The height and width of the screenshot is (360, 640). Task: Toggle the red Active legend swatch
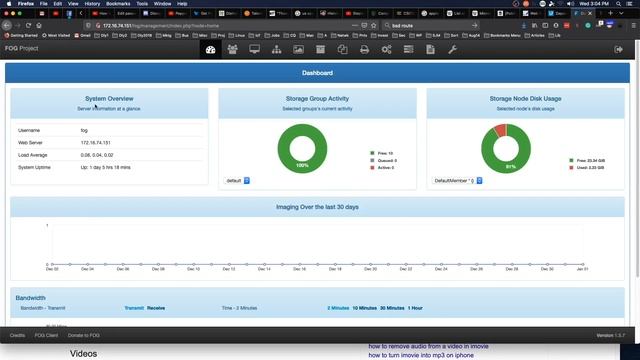coord(372,167)
